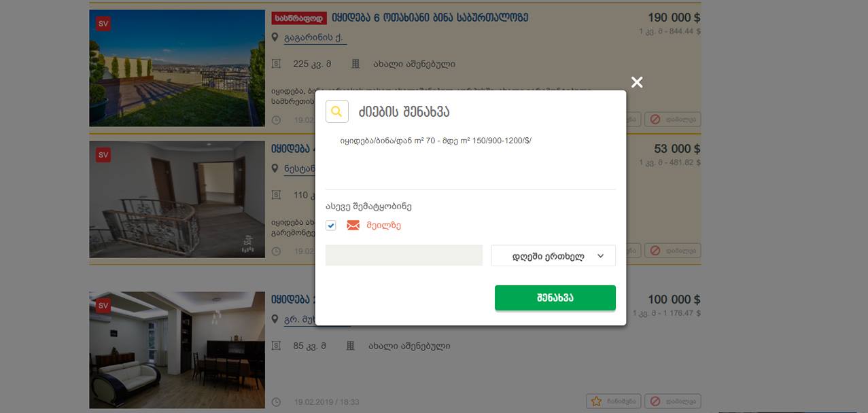
Task: Open the დღეში ერთხელ frequency dropdown
Action: tap(553, 255)
